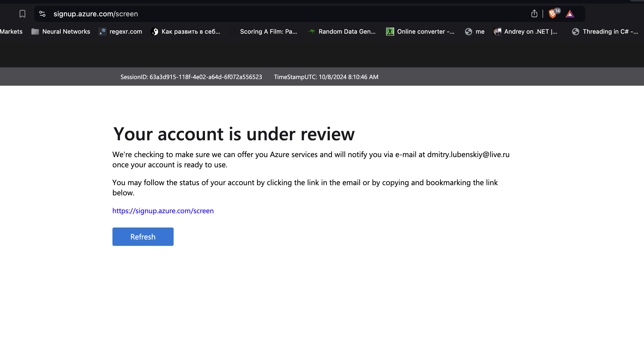Click the dmitry.lubenskiy@live.ru email text
644x354 pixels.
click(468, 154)
